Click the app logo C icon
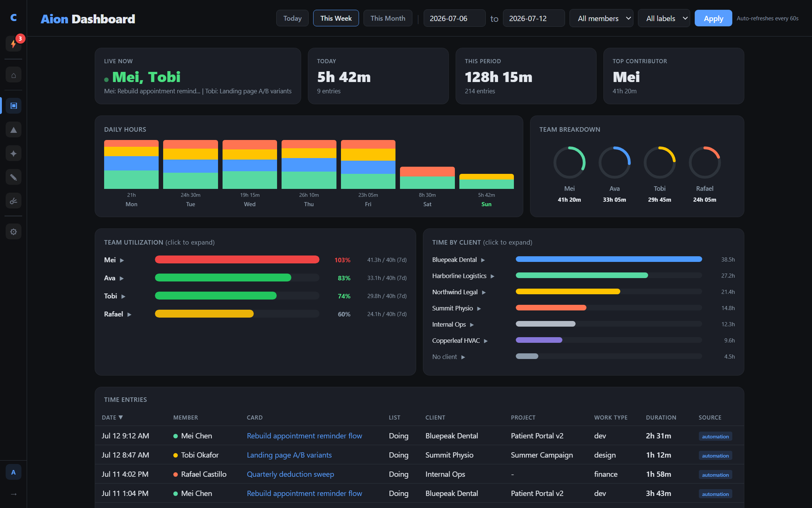 pos(14,18)
